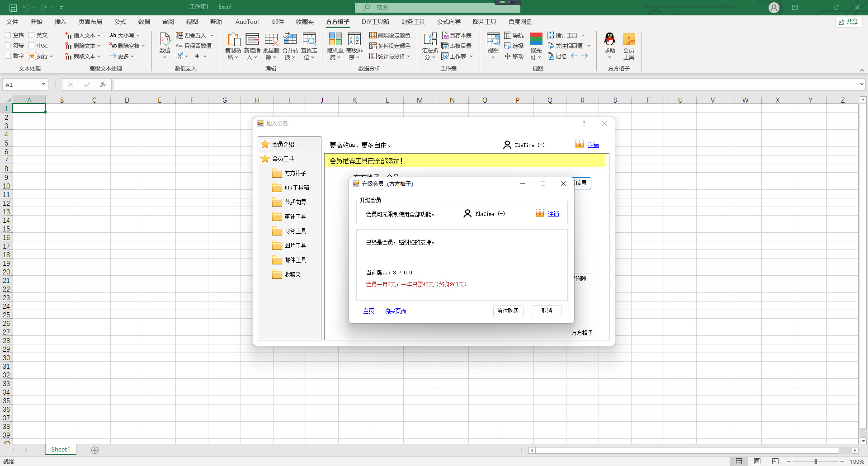Expand the 指针工具 dropdown

(x=566, y=35)
